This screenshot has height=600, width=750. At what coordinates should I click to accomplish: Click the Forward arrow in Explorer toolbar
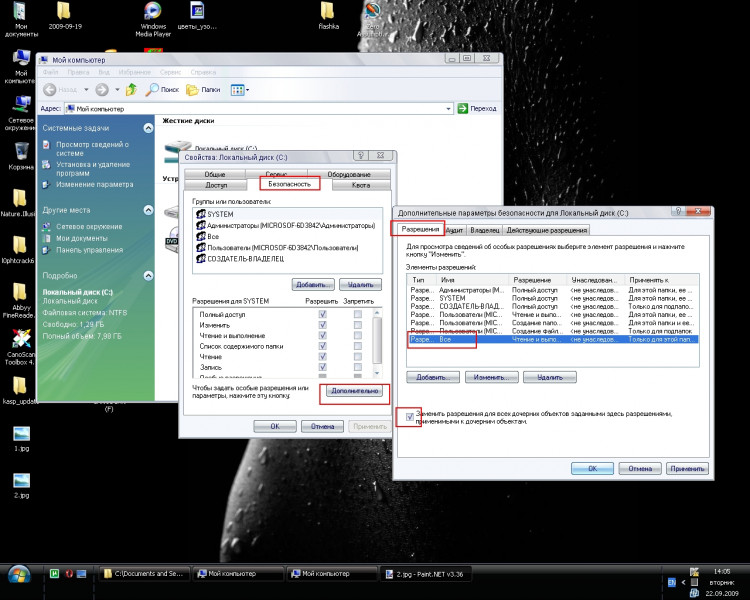[x=102, y=89]
